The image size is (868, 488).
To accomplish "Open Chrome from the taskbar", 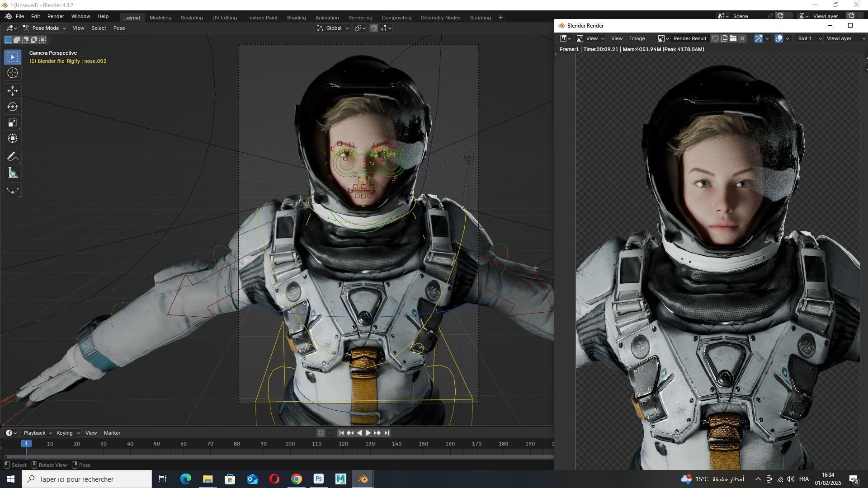I will tap(297, 479).
